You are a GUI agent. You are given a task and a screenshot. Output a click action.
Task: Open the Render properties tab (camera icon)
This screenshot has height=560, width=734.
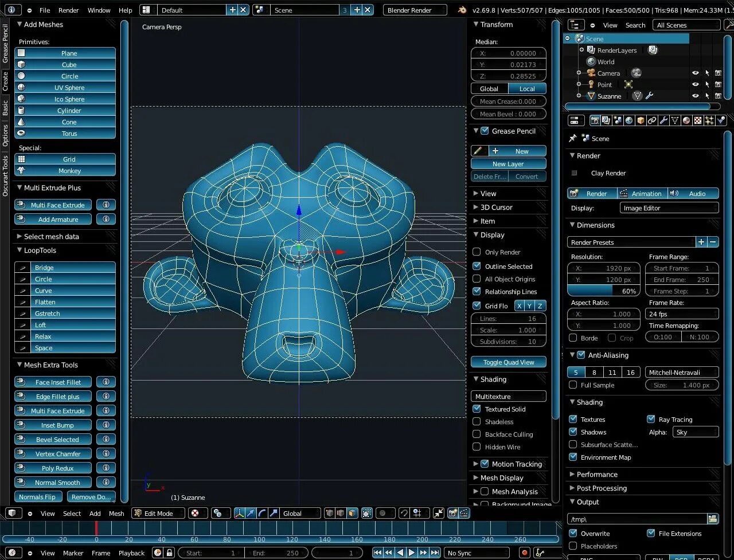(x=595, y=120)
